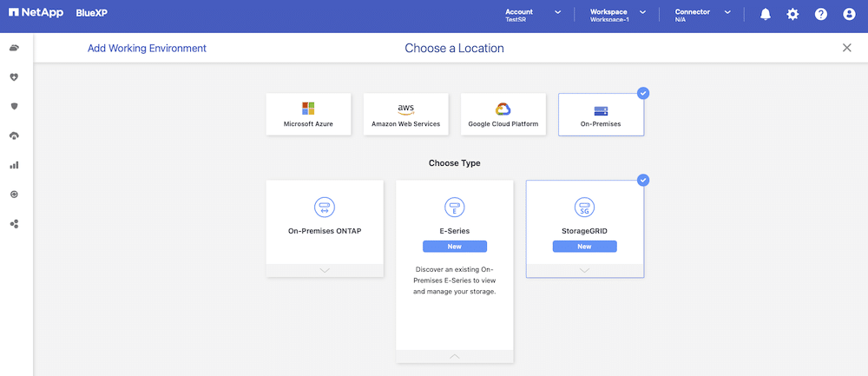868x376 pixels.
Task: Close the Add Working Environment wizard
Action: tap(847, 48)
